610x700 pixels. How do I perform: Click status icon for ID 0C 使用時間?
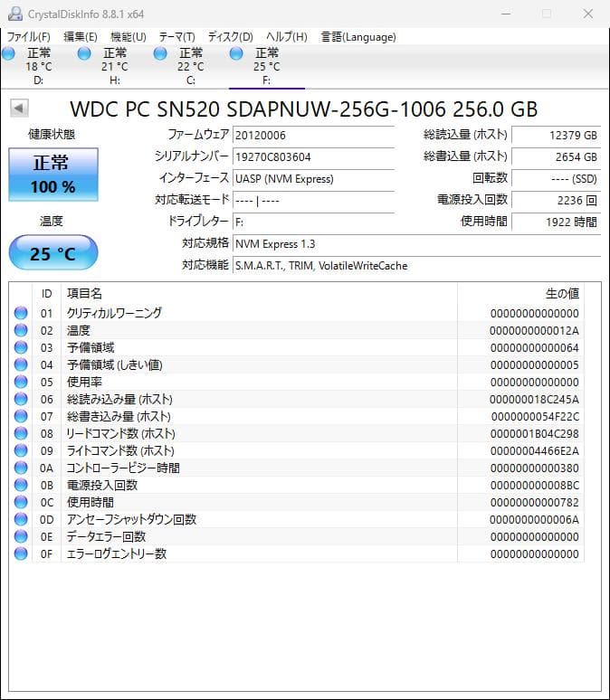21,502
